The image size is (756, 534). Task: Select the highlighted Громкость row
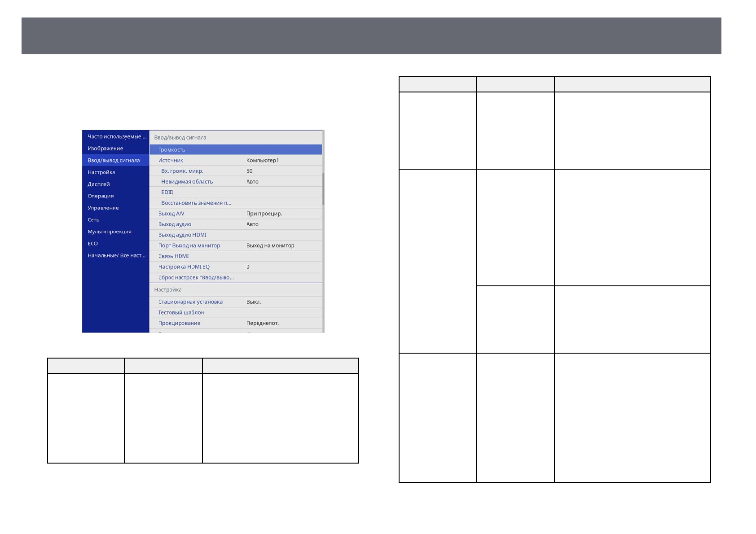pyautogui.click(x=236, y=150)
